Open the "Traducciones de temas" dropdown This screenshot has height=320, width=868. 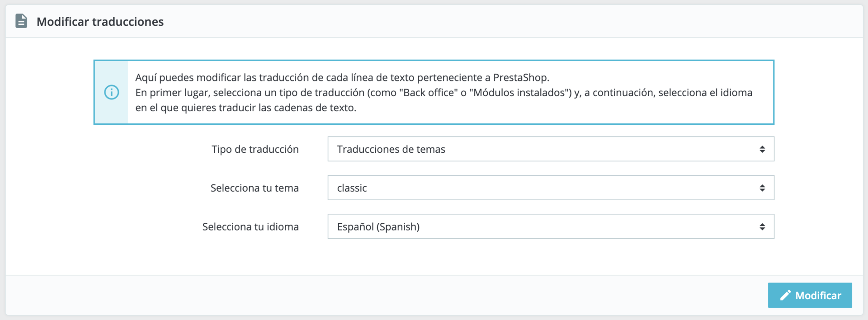(x=550, y=149)
